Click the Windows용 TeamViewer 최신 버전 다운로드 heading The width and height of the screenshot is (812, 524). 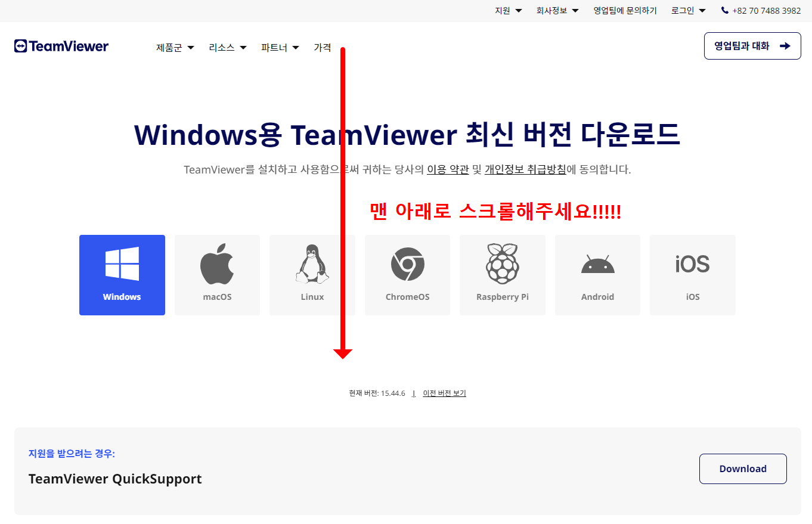tap(407, 134)
